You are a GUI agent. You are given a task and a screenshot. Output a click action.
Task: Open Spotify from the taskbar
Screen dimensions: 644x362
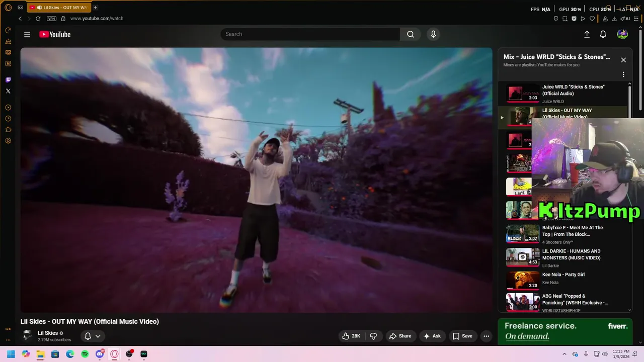(85, 354)
